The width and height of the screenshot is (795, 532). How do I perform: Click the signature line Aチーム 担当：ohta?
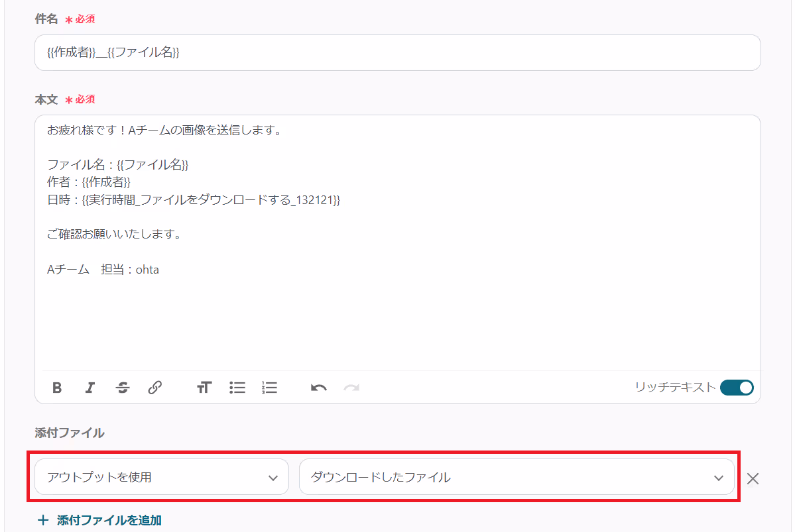click(x=103, y=270)
